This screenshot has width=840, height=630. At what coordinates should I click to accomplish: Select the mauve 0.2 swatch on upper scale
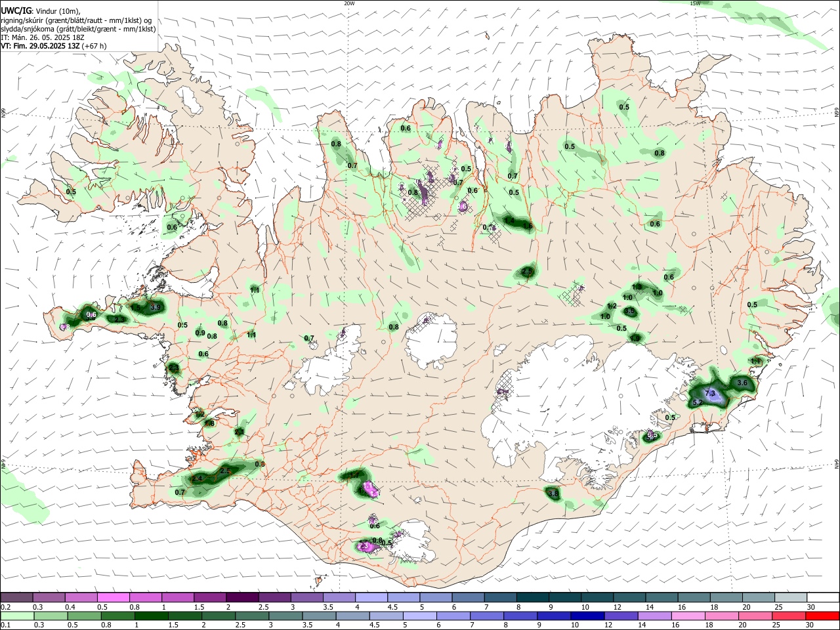tap(16, 598)
